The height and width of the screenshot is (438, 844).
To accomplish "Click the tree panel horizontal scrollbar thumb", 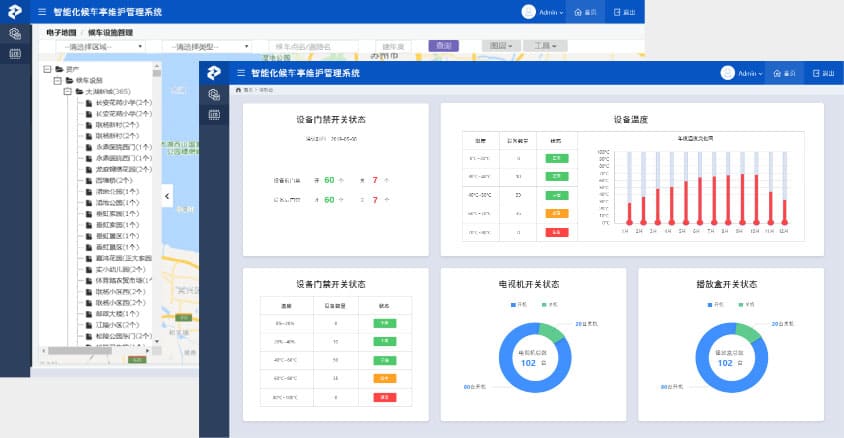I will (80, 351).
